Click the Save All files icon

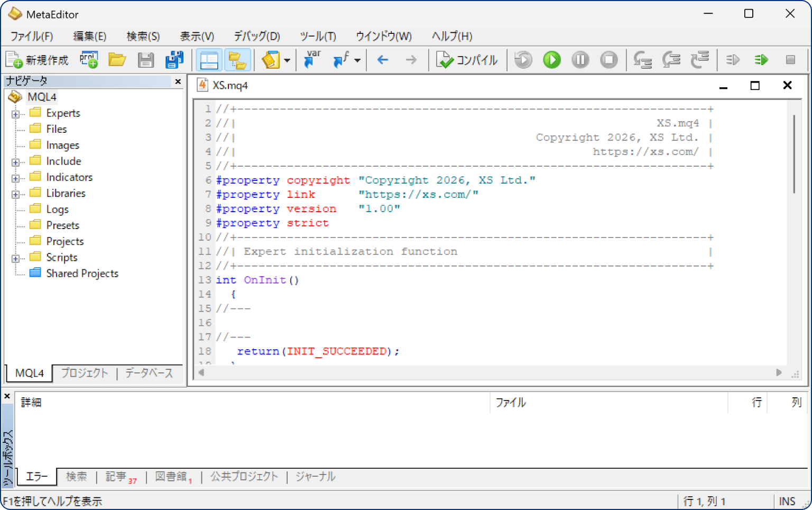coord(174,60)
